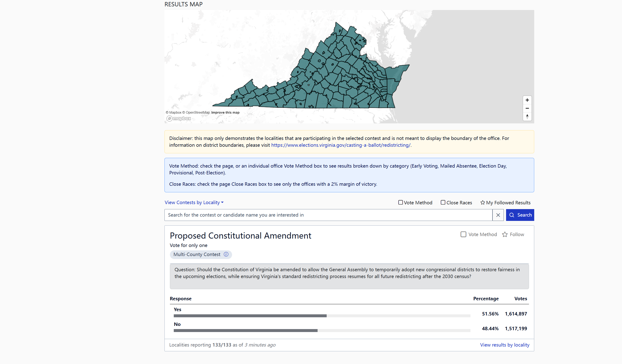Viewport: 622px width, 364px height.
Task: Clear the search field with X icon
Action: tap(498, 215)
